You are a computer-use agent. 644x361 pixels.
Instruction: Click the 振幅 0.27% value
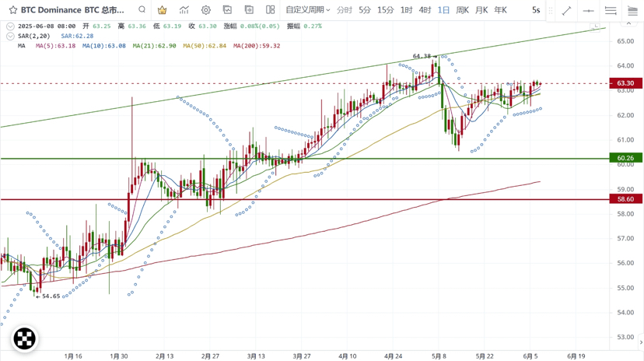click(304, 26)
